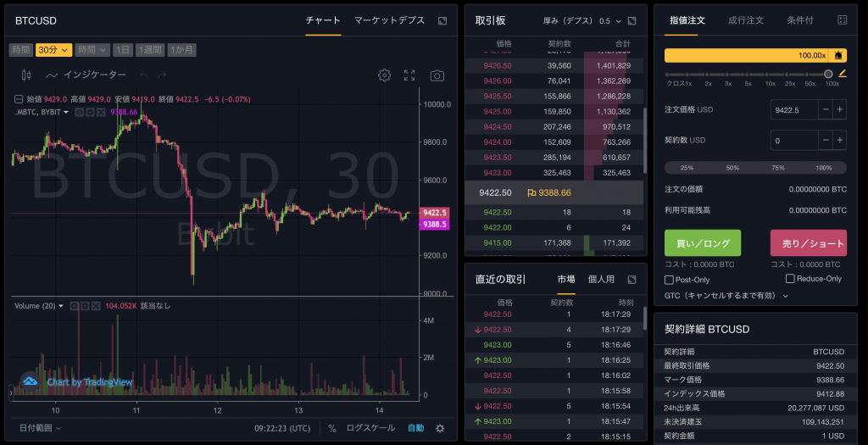Open chart settings gear in top toolbar
The height and width of the screenshot is (445, 868).
tap(384, 75)
